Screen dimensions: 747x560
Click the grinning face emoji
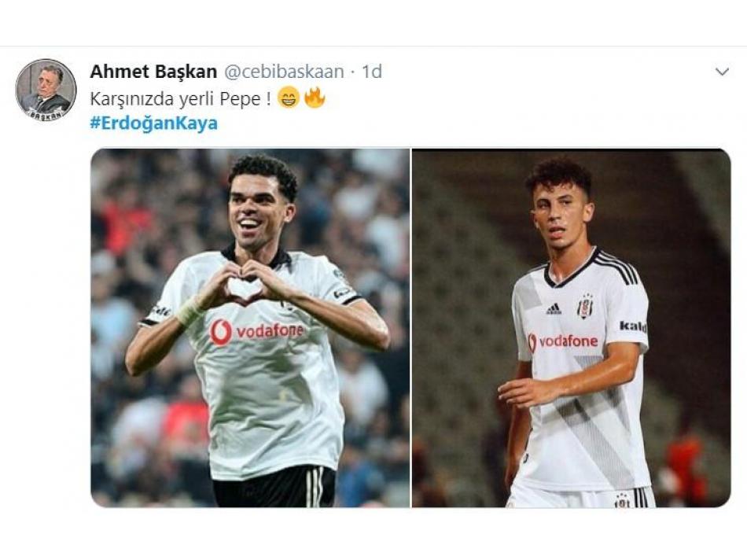click(x=288, y=98)
